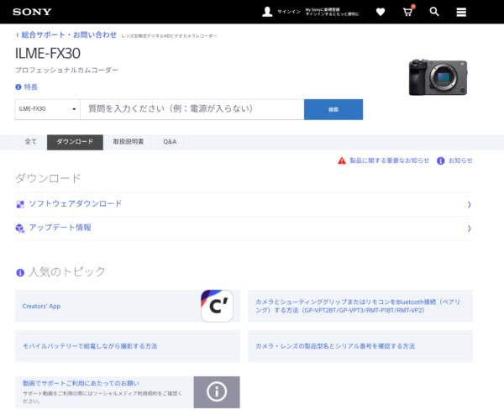Open the search magnifier icon
This screenshot has height=420, width=504.
point(434,12)
